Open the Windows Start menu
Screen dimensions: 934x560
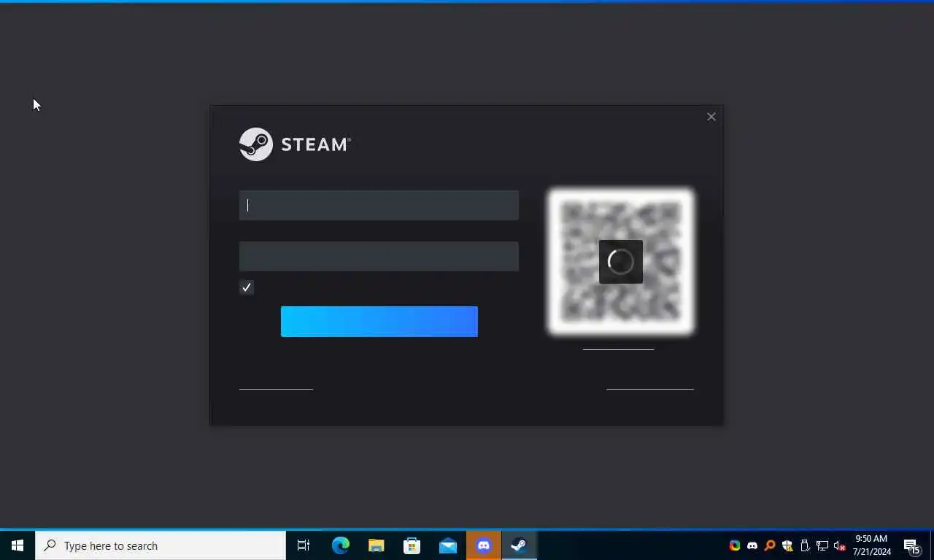click(18, 545)
